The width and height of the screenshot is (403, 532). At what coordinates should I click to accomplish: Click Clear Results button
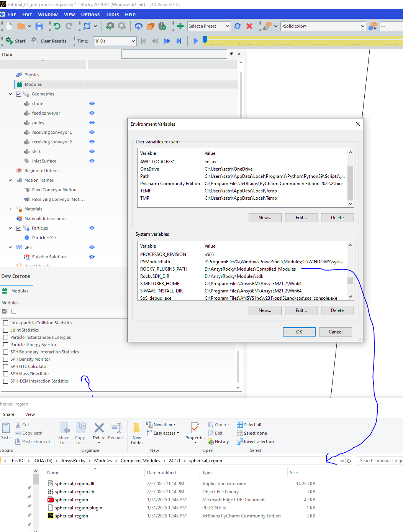pos(49,41)
